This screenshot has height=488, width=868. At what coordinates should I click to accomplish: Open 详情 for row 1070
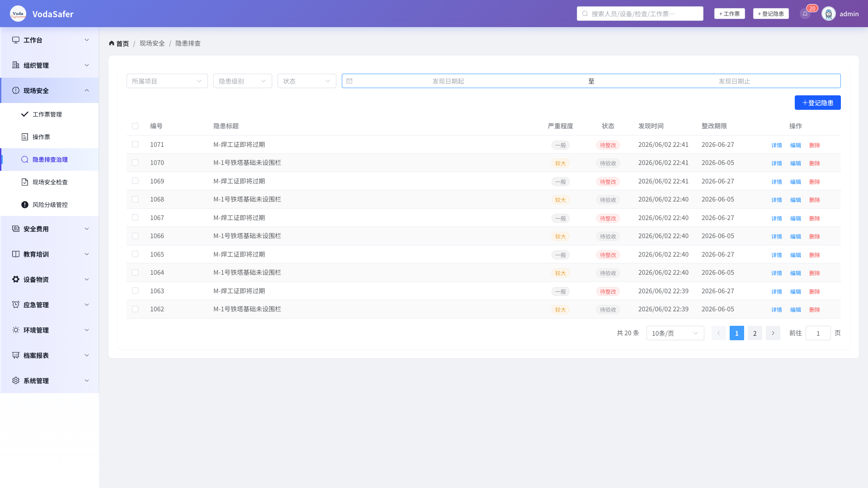[777, 163]
